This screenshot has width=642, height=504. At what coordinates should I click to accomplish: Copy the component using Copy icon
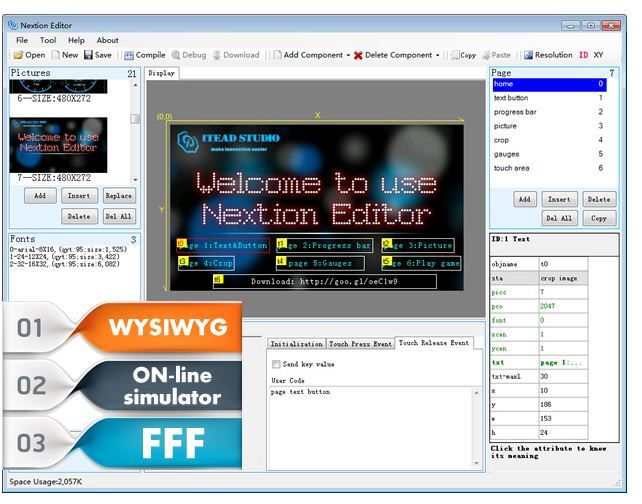[463, 55]
